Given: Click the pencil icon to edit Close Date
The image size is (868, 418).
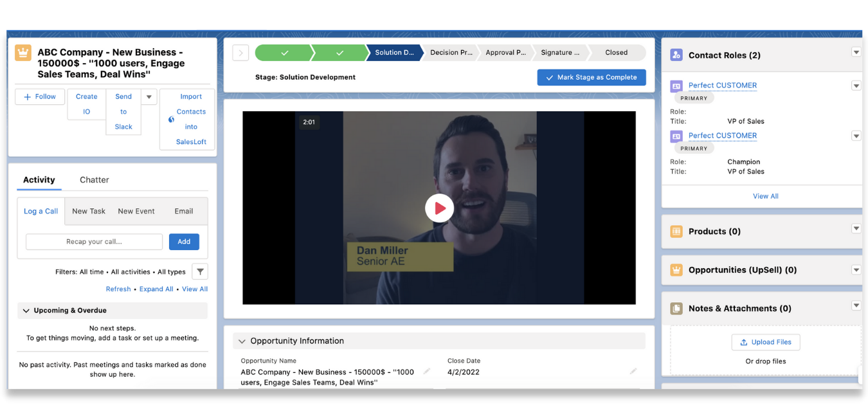Looking at the screenshot, I should [x=633, y=372].
